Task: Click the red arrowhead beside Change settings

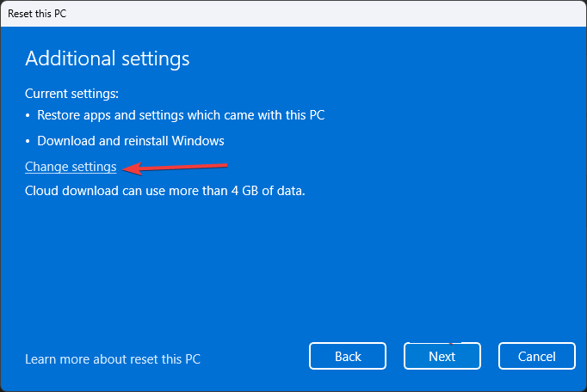Action: click(129, 168)
